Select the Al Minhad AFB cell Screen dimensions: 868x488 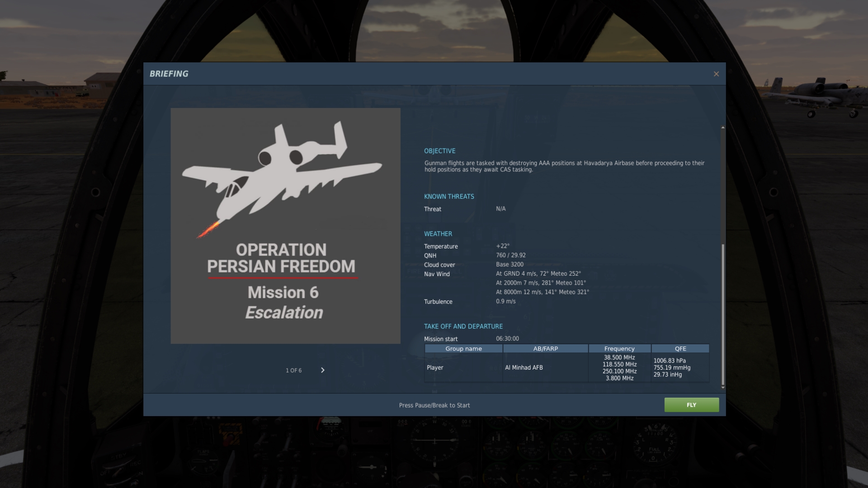[545, 367]
